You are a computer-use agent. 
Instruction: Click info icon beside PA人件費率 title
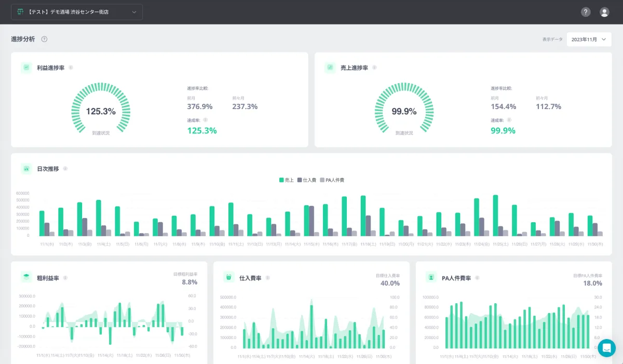pyautogui.click(x=477, y=278)
